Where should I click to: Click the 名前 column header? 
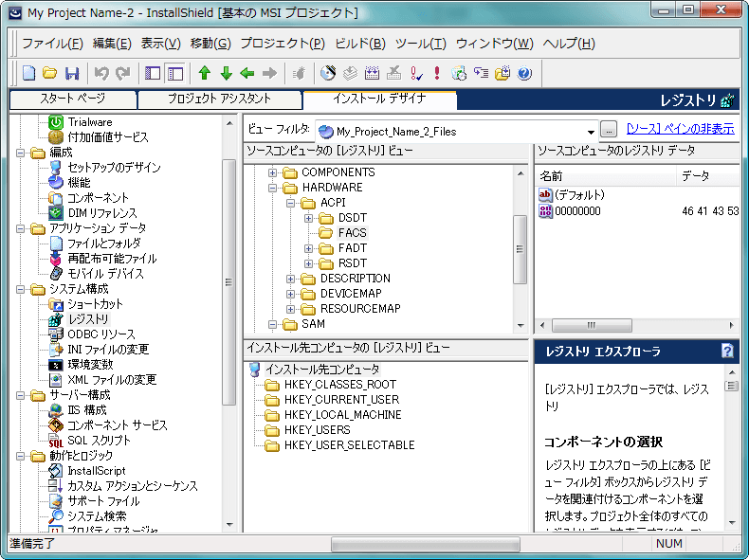click(x=605, y=176)
